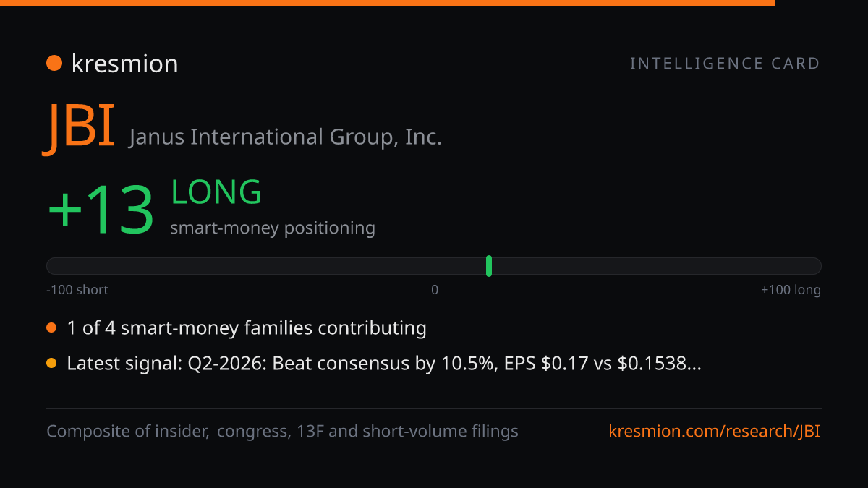
Task: Click the 1 of 4 smart-money families text
Action: pyautogui.click(x=247, y=328)
